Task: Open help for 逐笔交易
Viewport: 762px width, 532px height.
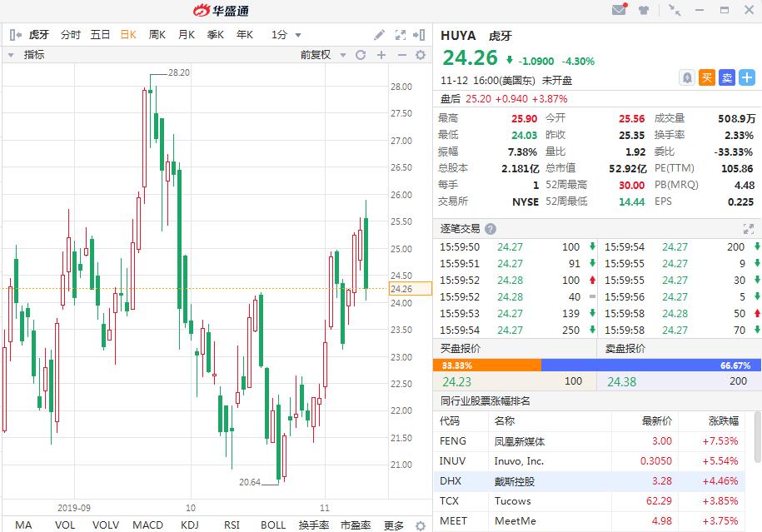Action: point(491,229)
